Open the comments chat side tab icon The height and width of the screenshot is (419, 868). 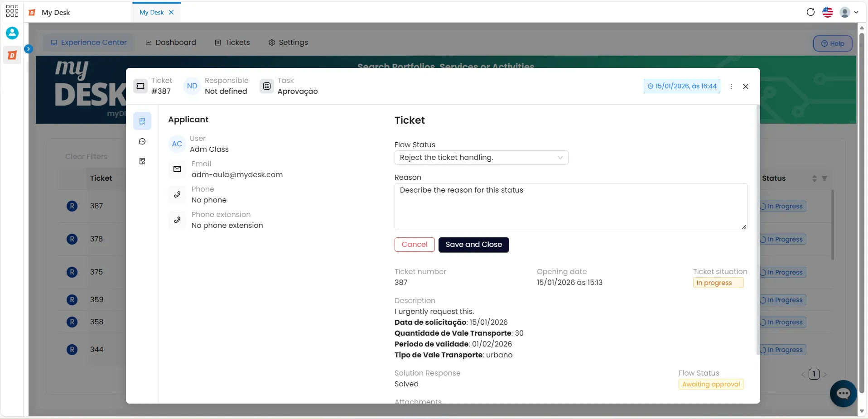pyautogui.click(x=142, y=141)
